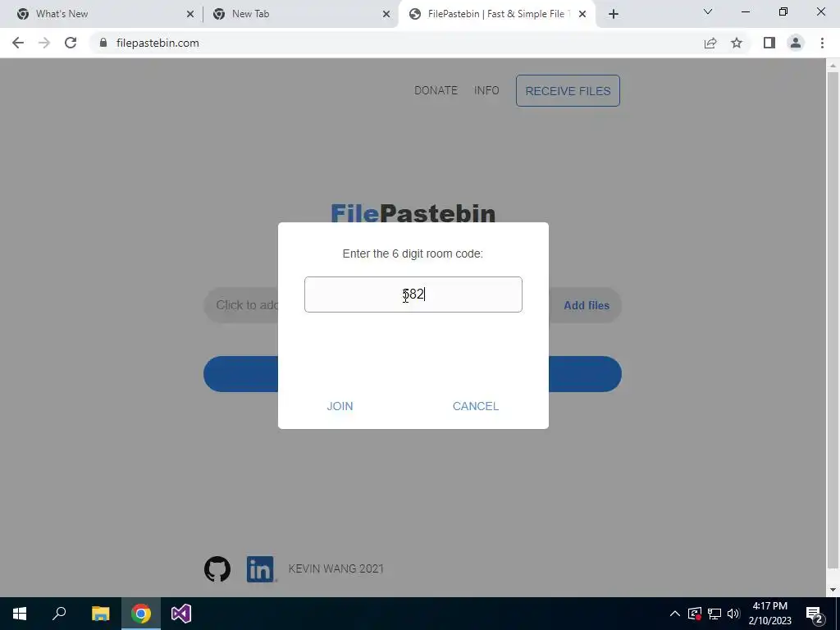840x630 pixels.
Task: Click CANCEL in the room code dialog
Action: click(x=476, y=406)
